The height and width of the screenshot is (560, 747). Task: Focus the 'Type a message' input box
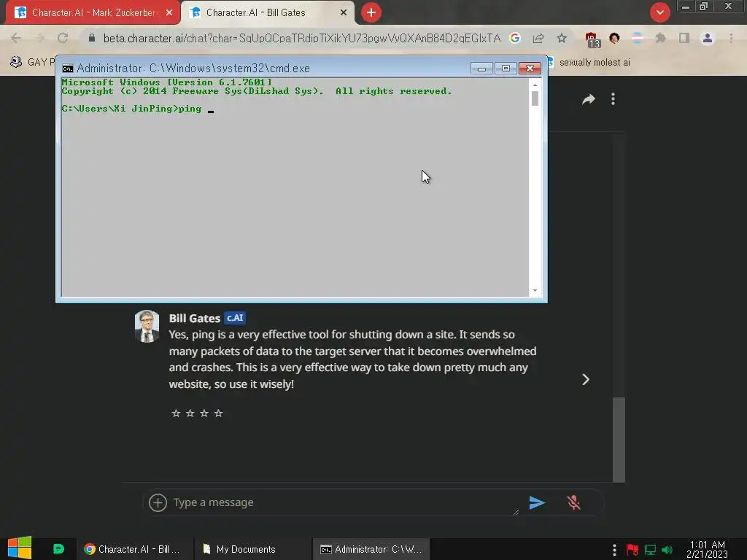click(x=344, y=502)
